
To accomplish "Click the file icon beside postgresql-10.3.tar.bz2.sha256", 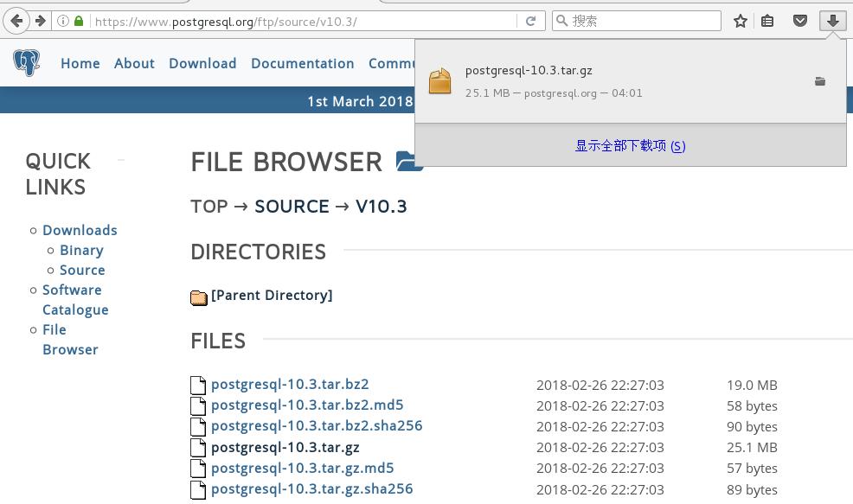I will (x=198, y=426).
